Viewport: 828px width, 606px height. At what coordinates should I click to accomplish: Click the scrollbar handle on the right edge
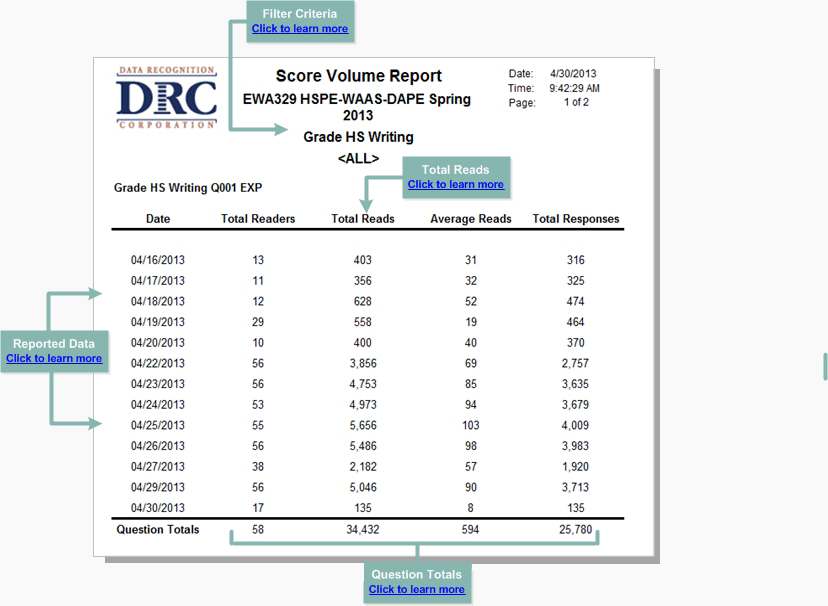[825, 366]
